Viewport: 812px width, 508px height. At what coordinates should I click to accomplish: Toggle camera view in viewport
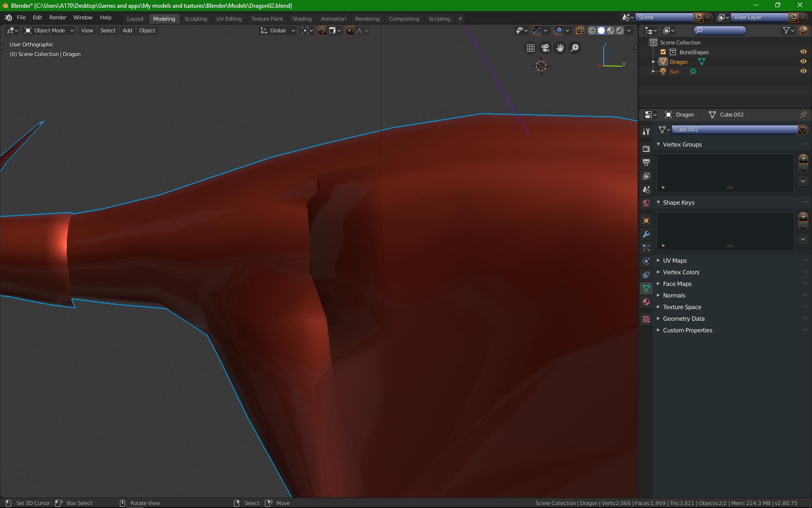[x=545, y=48]
